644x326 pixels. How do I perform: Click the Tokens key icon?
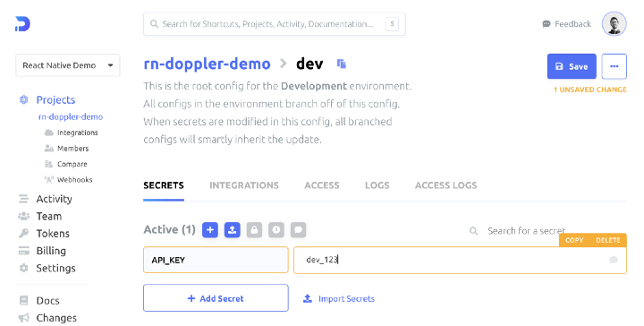pos(24,234)
